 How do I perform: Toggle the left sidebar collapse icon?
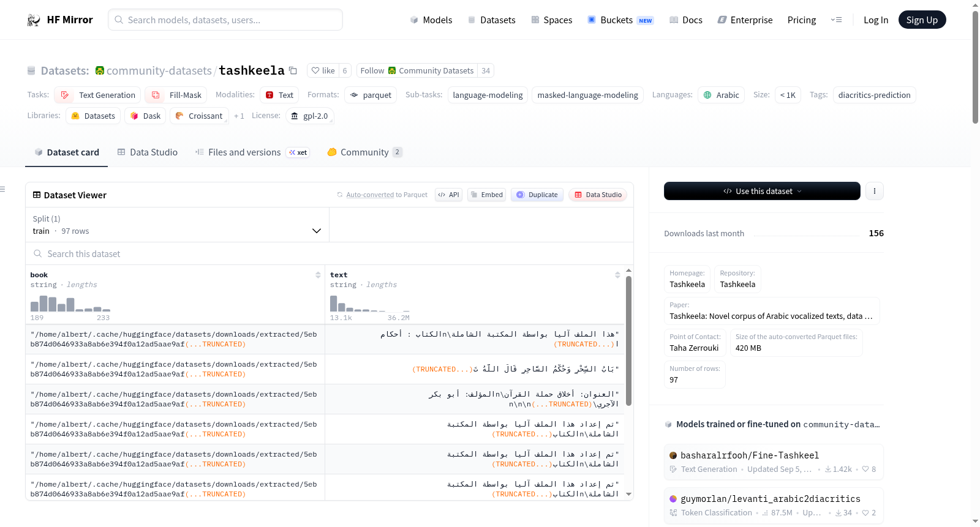(3, 189)
